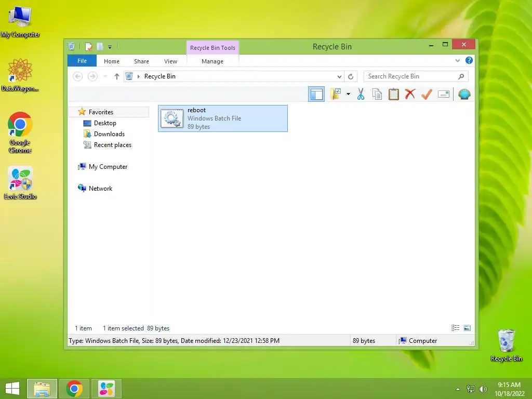This screenshot has width=532, height=399.
Task: Click the Computer status bar entry
Action: pos(418,341)
